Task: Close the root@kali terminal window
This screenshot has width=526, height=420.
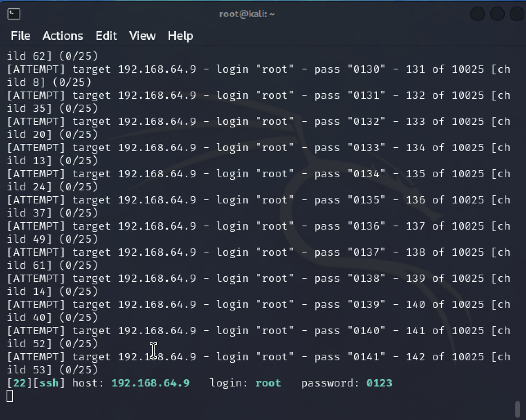Action: click(x=517, y=14)
